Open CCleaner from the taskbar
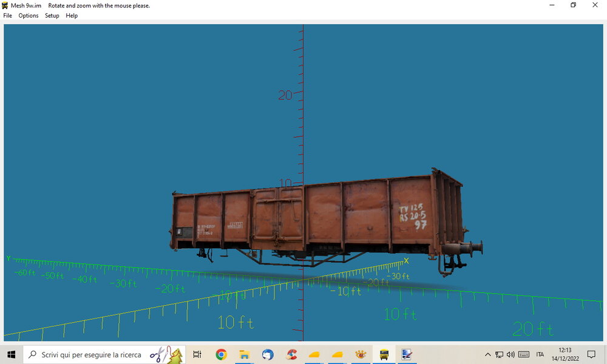This screenshot has width=607, height=364. pyautogui.click(x=291, y=354)
